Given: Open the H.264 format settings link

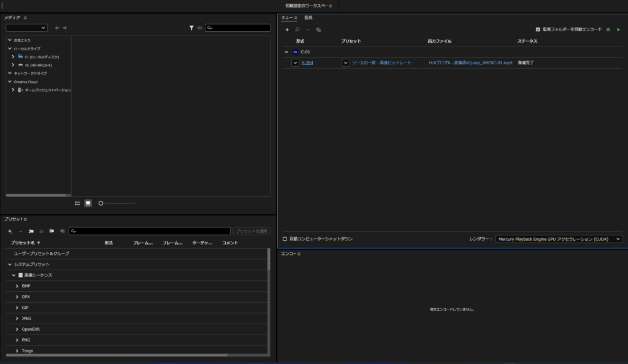Looking at the screenshot, I should [307, 63].
